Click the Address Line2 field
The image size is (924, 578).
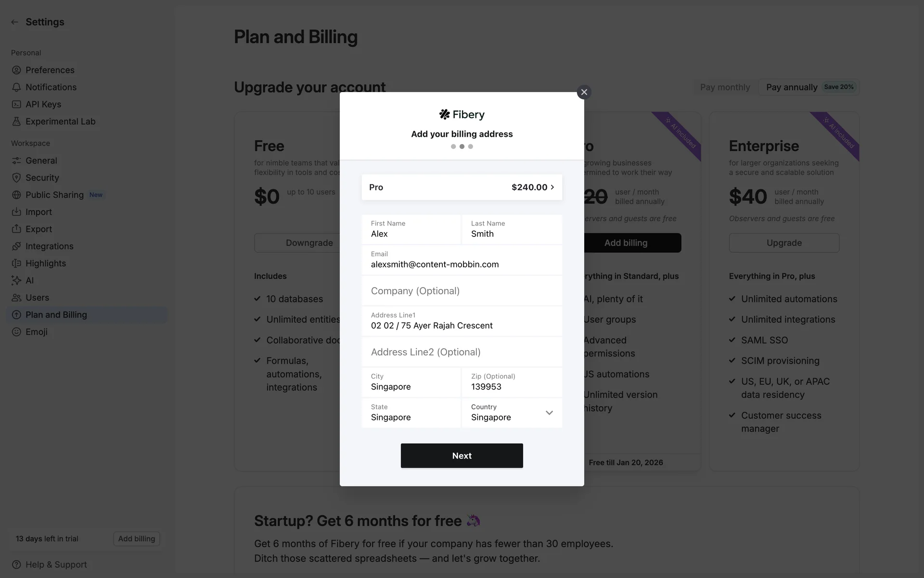pos(462,352)
